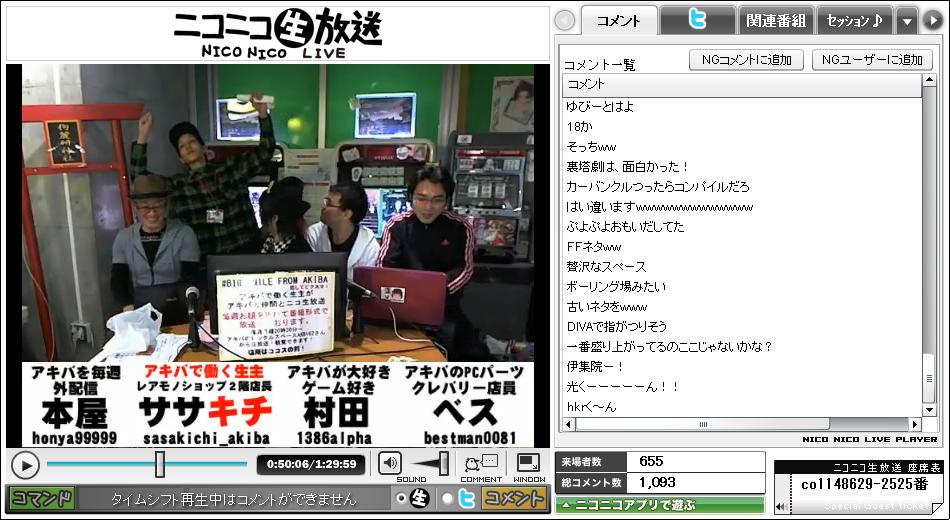
Task: Click comment list scroll up arrow
Action: click(x=929, y=81)
